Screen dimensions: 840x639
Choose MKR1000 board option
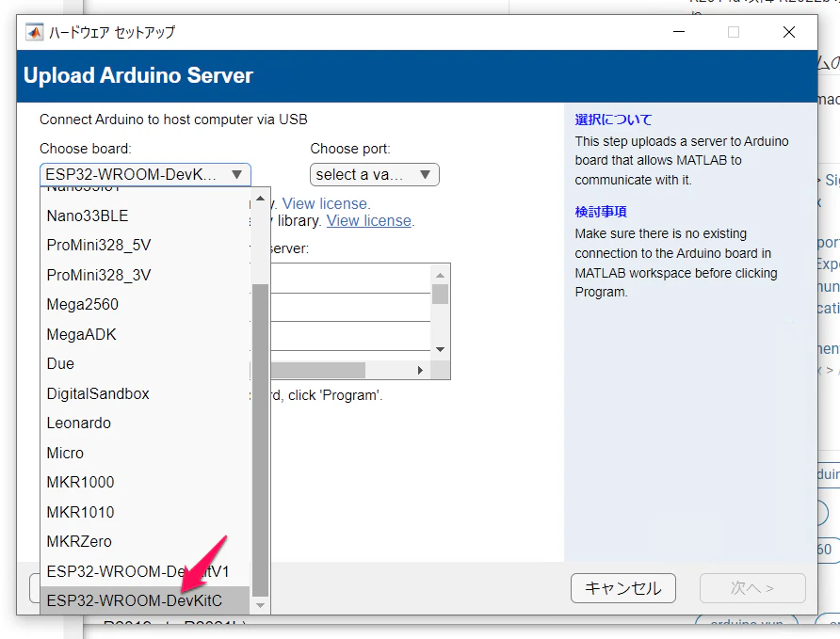tap(145, 482)
